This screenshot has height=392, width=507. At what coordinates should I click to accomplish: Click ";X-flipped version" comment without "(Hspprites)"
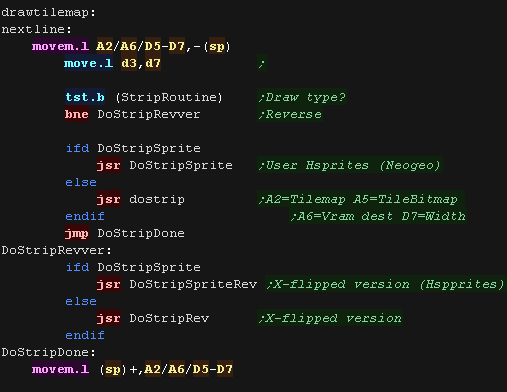[330, 318]
